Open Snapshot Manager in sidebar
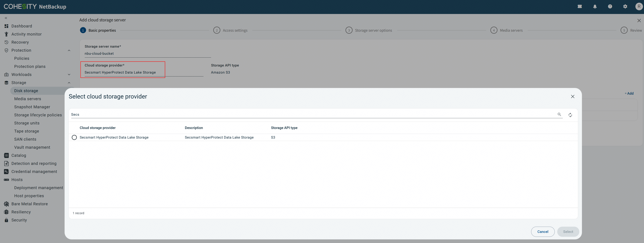The height and width of the screenshot is (243, 644). coord(32,107)
